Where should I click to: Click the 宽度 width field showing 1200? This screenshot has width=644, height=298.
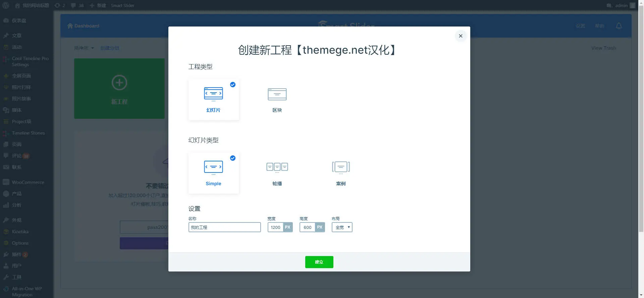point(275,227)
